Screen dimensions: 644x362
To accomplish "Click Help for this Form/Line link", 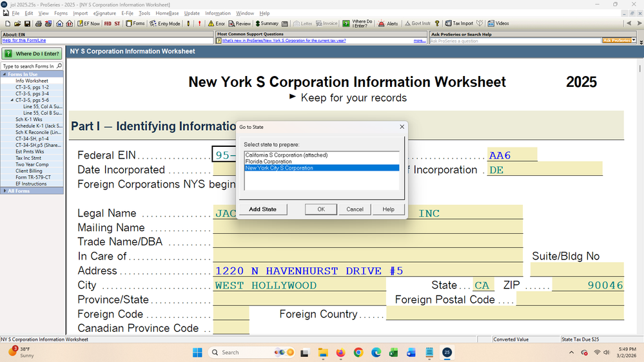I will click(24, 41).
